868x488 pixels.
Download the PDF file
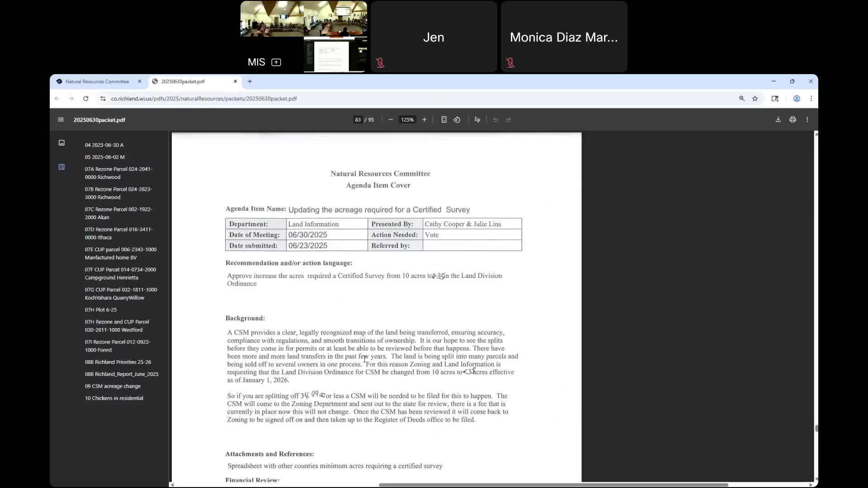(778, 120)
